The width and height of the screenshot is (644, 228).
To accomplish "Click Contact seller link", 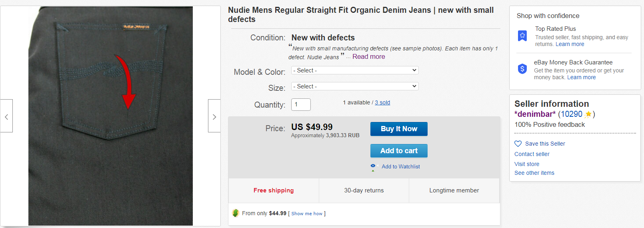I will (532, 154).
